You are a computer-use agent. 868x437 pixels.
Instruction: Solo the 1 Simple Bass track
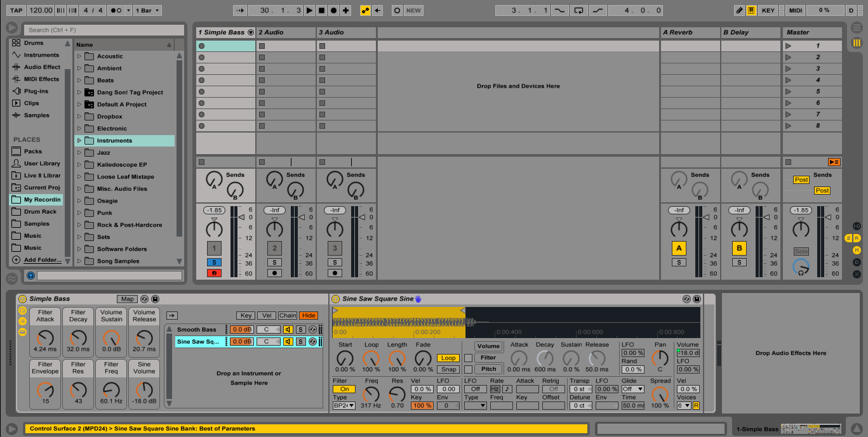tap(214, 262)
